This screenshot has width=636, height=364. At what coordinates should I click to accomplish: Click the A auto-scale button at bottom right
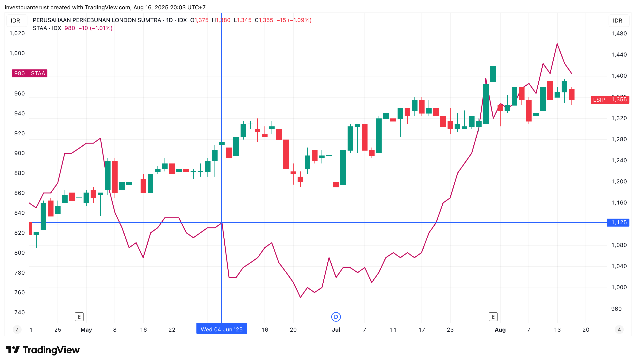tap(619, 330)
